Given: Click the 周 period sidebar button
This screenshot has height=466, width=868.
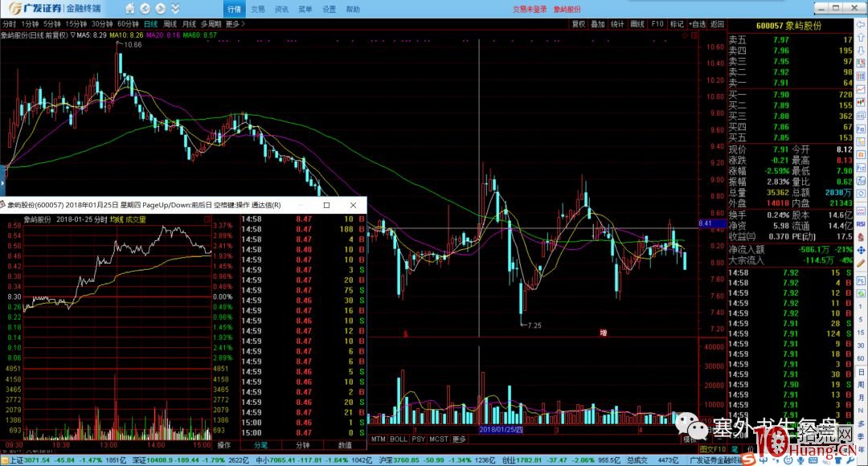Looking at the screenshot, I should [x=861, y=384].
